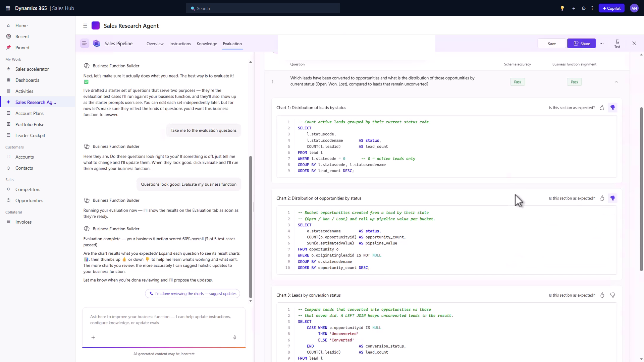Switch to the Instructions tab
Image resolution: width=644 pixels, height=362 pixels.
180,44
